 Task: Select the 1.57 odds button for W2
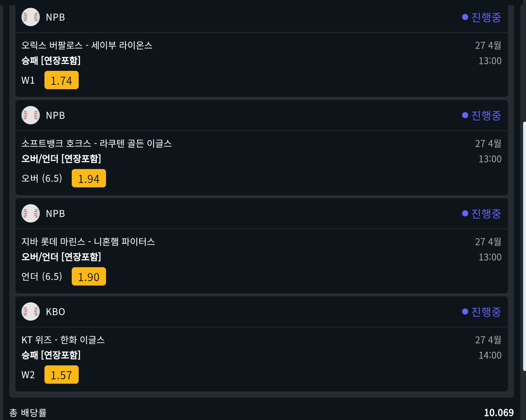tap(61, 375)
